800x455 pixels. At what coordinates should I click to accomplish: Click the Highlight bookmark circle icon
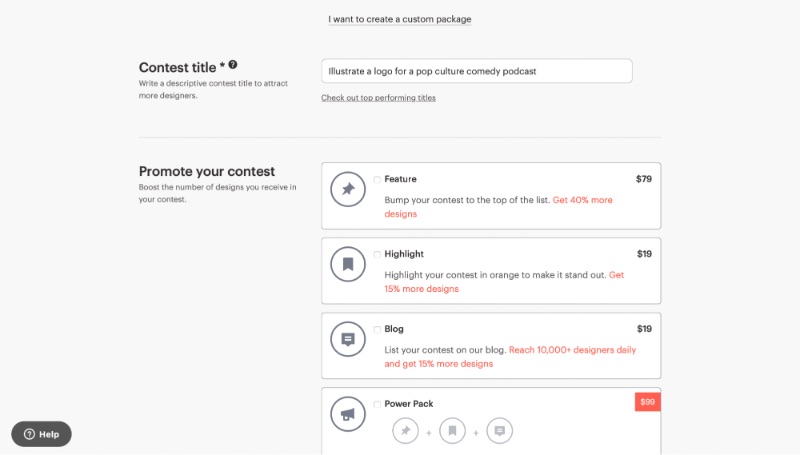(348, 264)
